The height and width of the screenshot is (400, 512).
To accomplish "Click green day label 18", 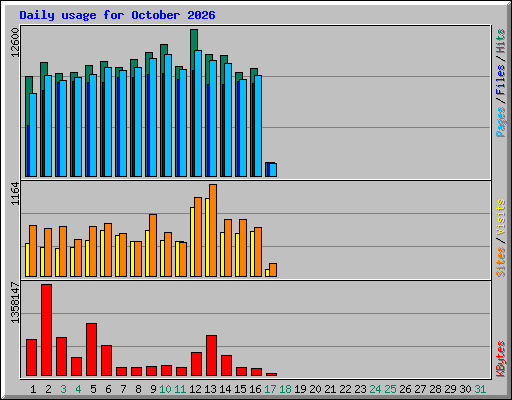I will (x=285, y=389).
